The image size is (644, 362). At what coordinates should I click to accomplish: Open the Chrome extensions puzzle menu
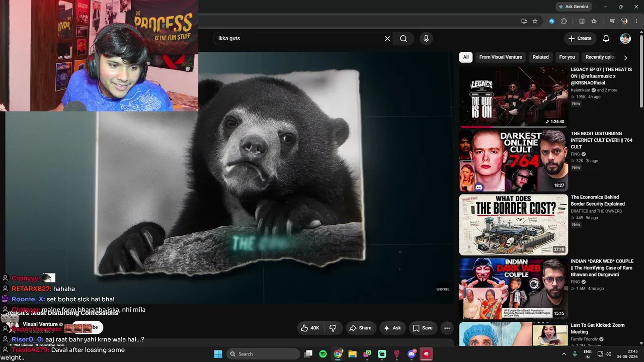(x=564, y=21)
